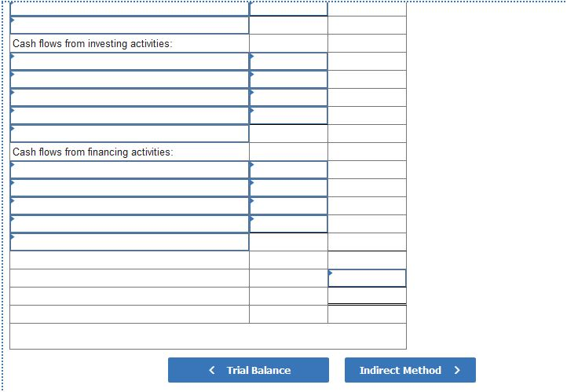
Task: Open third description dropdown under financing activities
Action: [x=130, y=206]
